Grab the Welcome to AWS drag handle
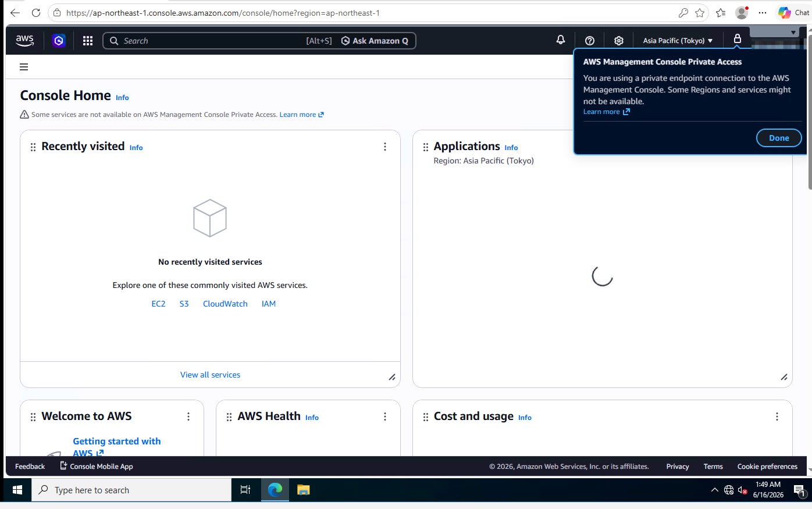Screen dimensions: 812x509 [x=33, y=417]
